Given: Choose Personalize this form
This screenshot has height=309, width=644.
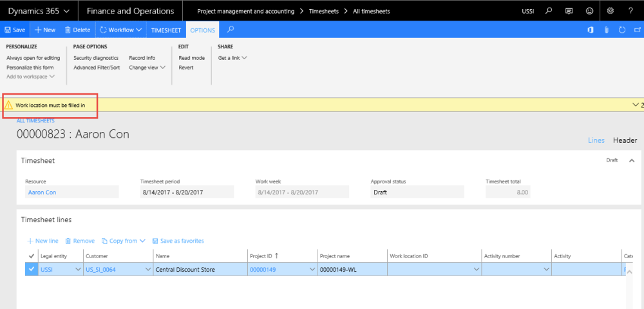Looking at the screenshot, I should click(30, 68).
